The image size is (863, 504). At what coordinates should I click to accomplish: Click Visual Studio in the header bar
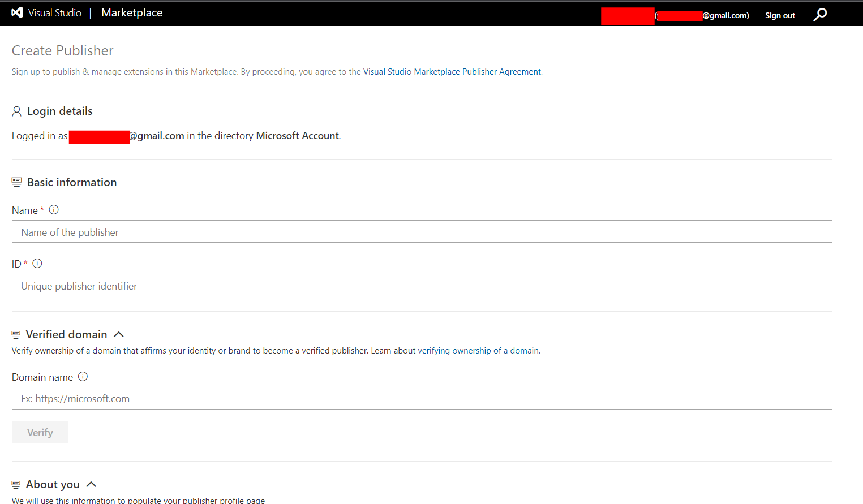click(55, 12)
